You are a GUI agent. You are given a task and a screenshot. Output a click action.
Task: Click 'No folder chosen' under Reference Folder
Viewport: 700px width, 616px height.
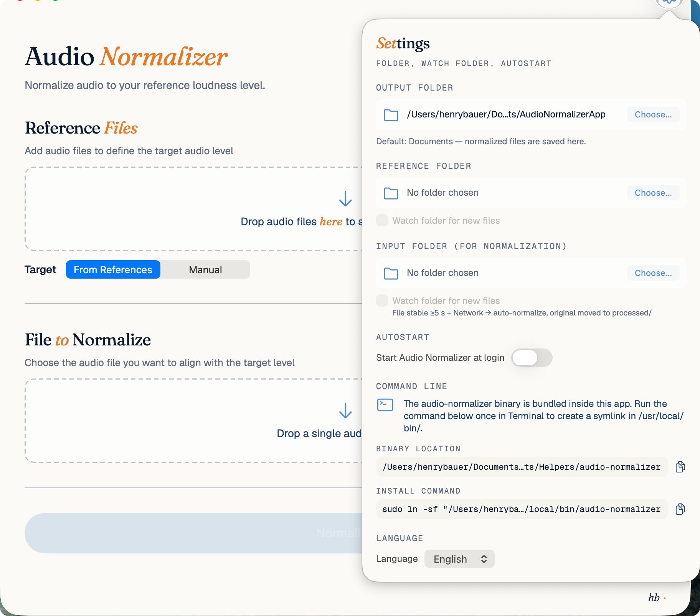442,193
